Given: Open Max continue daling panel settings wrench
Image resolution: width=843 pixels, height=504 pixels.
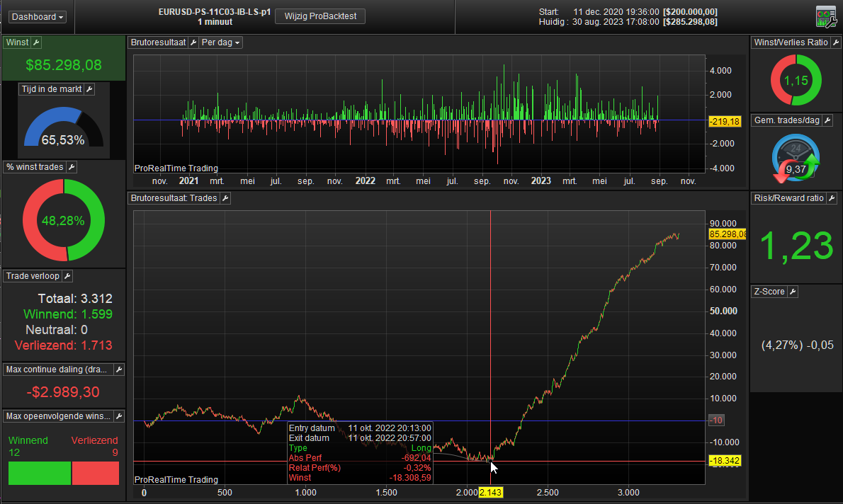Looking at the screenshot, I should (118, 369).
